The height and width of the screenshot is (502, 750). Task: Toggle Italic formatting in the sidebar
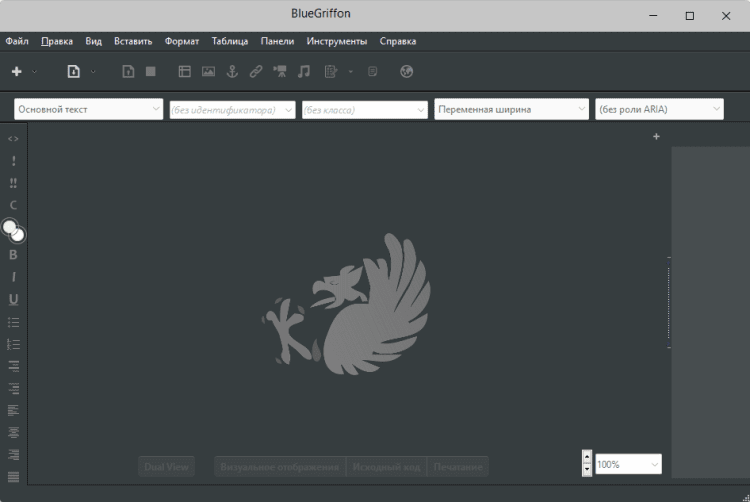pyautogui.click(x=13, y=277)
